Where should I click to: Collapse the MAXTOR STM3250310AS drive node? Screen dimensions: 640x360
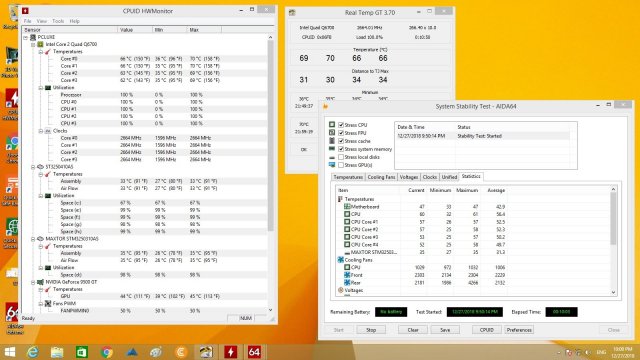33,239
